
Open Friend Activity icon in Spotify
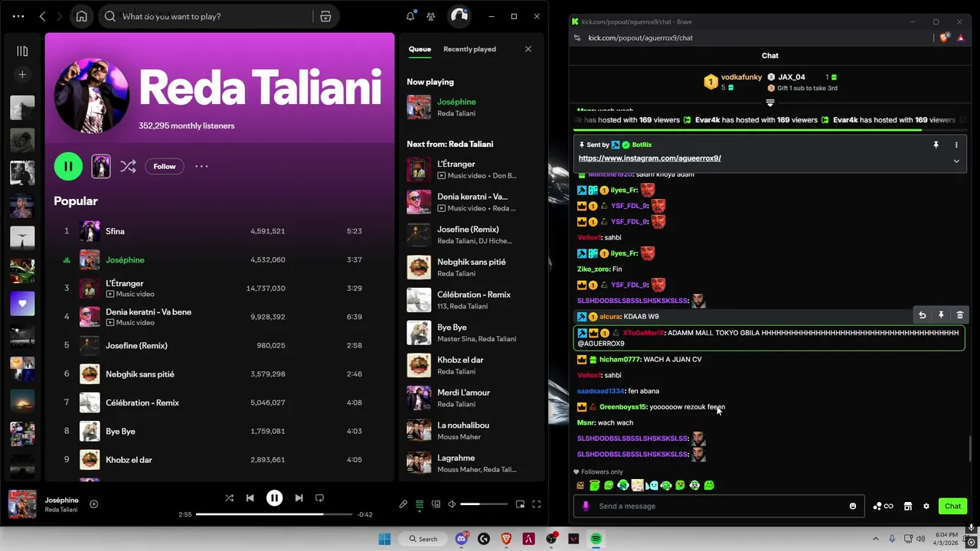coord(431,16)
